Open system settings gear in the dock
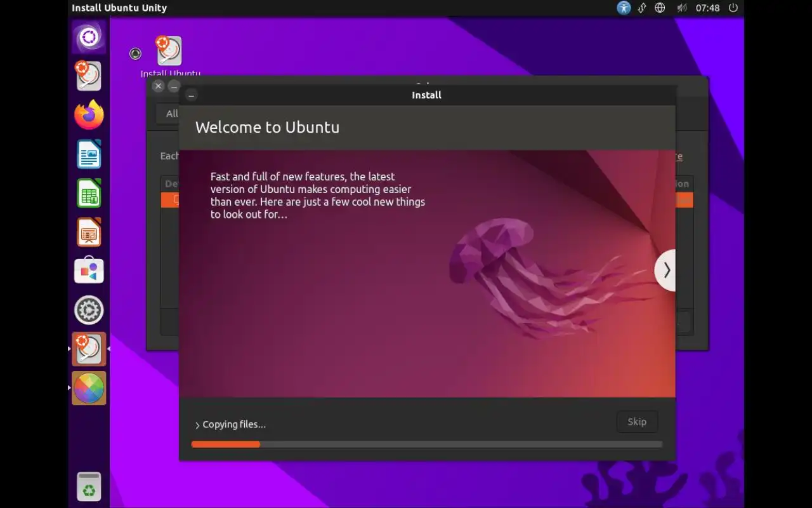This screenshot has height=508, width=812. (89, 310)
